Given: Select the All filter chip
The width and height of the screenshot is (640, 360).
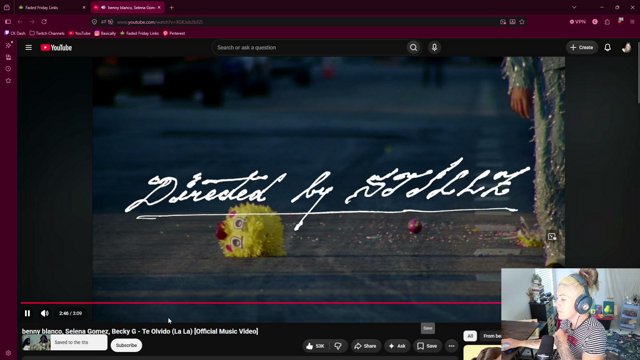Looking at the screenshot, I should coord(470,336).
